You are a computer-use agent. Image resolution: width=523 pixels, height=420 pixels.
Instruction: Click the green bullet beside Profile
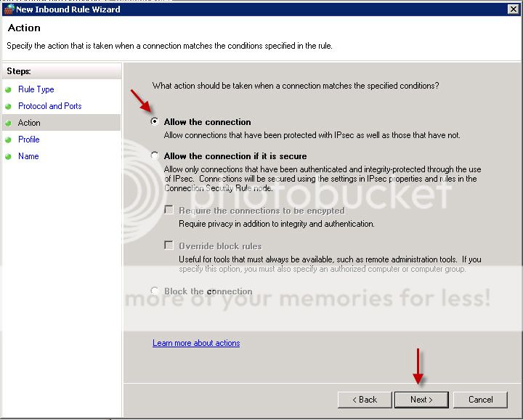(9, 140)
